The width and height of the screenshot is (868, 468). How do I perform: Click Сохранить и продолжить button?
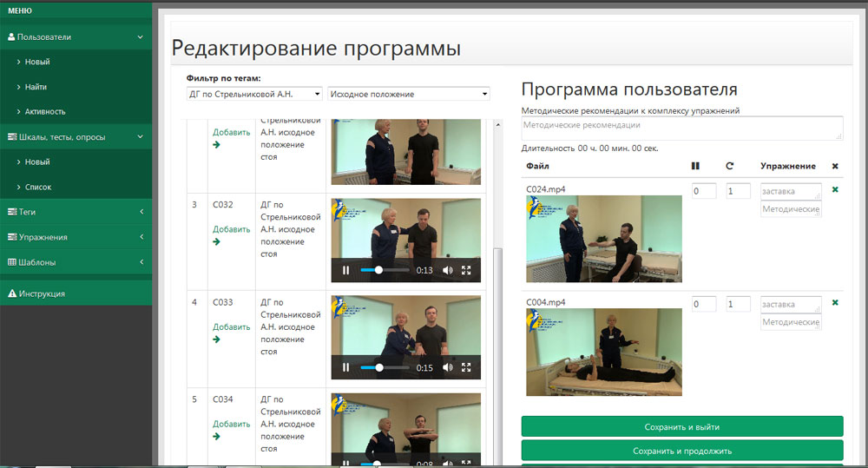[x=682, y=451]
